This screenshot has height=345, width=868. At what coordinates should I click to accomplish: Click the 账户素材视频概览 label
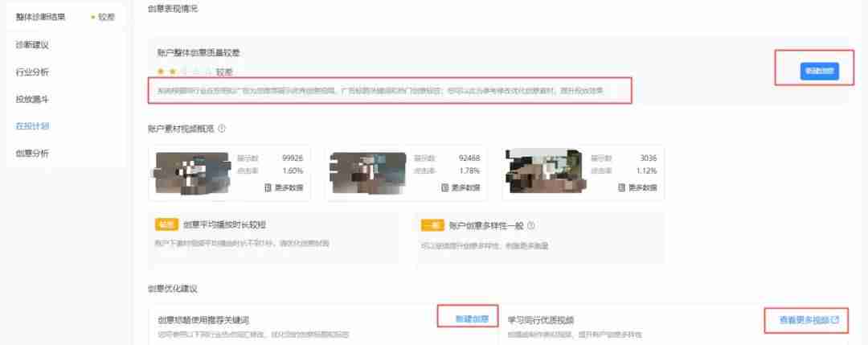181,129
